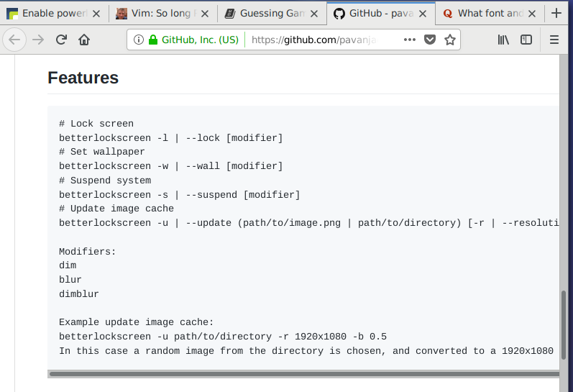Open the Library bookmarks and history menu
The height and width of the screenshot is (392, 573).
[503, 40]
